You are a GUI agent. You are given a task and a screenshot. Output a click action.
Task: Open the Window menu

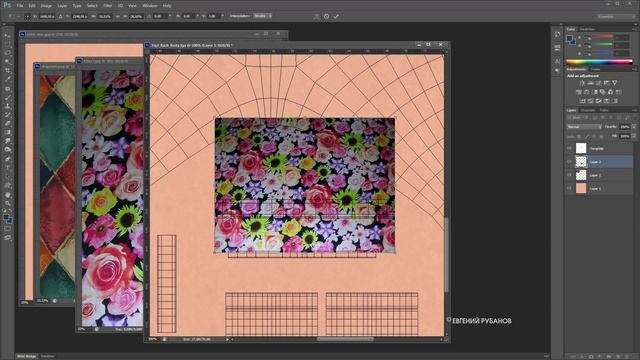150,6
